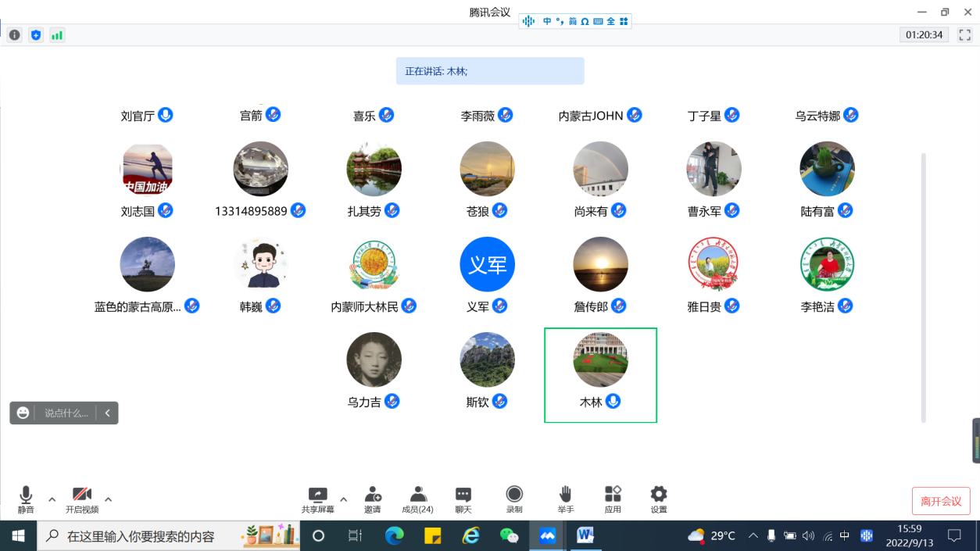Click the Share Screen (共享屏幕) button
Image resolution: width=980 pixels, height=551 pixels.
click(318, 499)
